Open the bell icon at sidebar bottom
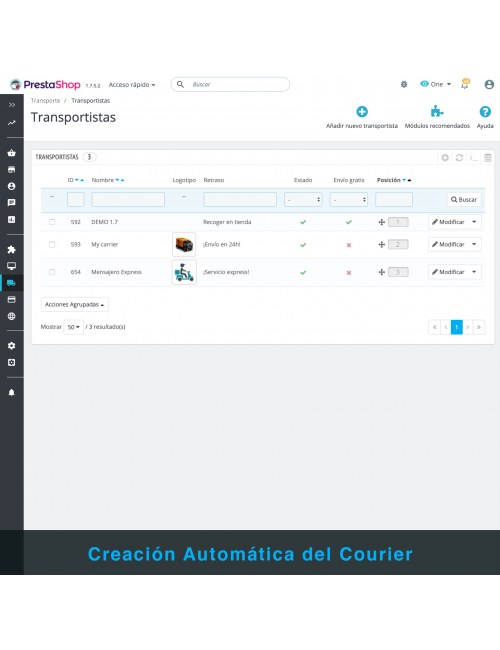 12,392
